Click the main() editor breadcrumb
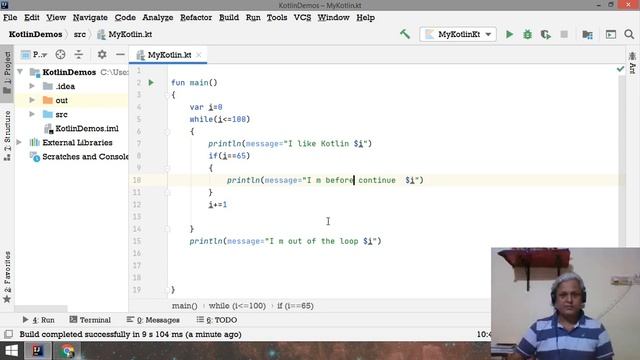Image resolution: width=640 pixels, height=360 pixels. click(184, 306)
